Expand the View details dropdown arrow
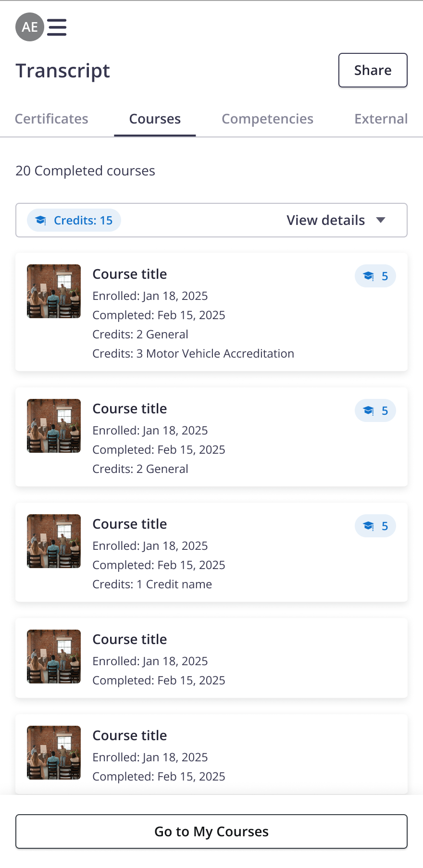The image size is (423, 868). [381, 220]
